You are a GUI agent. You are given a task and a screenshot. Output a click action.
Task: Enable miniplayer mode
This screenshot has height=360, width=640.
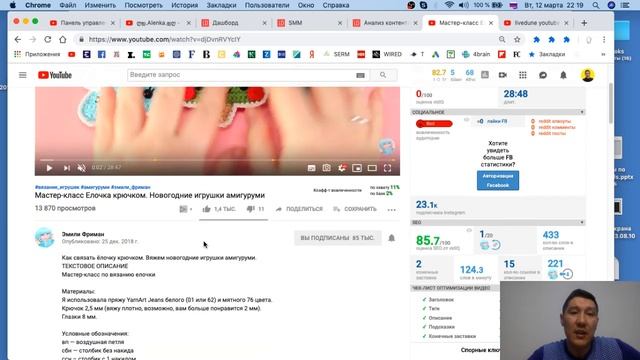(x=357, y=168)
